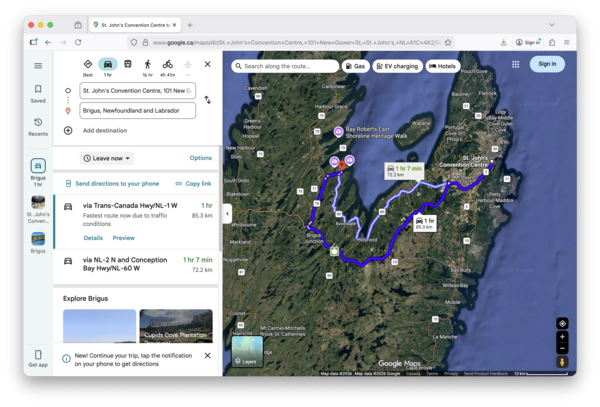Screen dimensions: 600x407
Task: Click the address bar URL
Action: pos(296,42)
